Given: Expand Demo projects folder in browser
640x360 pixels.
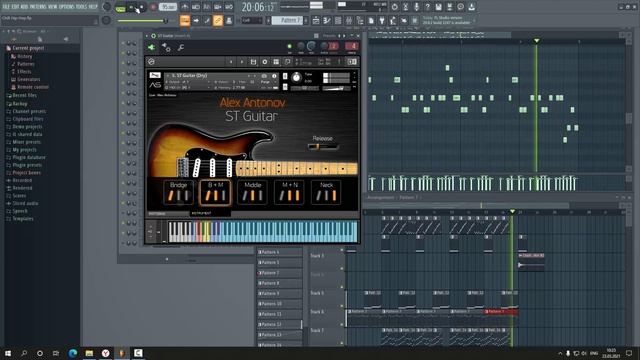Looking at the screenshot, I should click(x=27, y=127).
